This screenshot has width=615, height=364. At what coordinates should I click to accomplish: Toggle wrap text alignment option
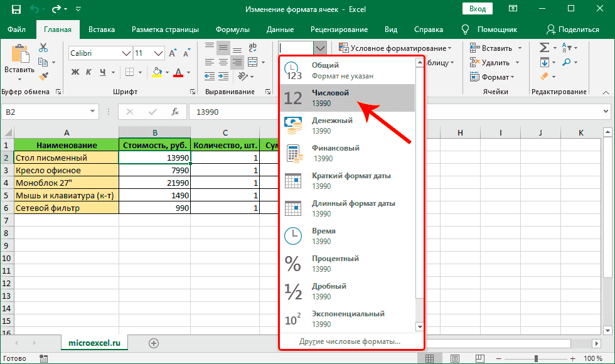click(x=253, y=48)
